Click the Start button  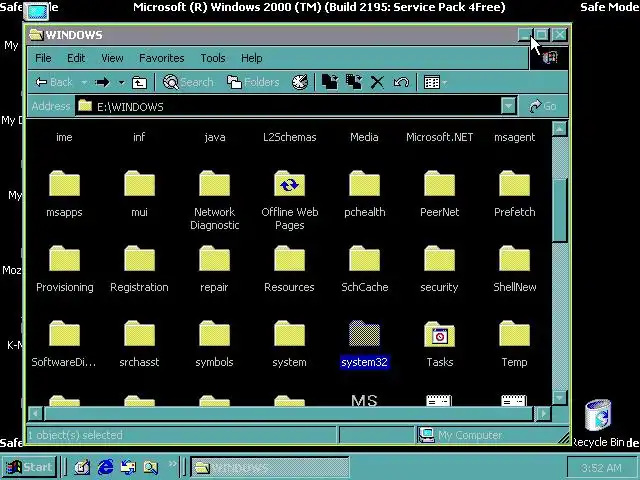29,467
